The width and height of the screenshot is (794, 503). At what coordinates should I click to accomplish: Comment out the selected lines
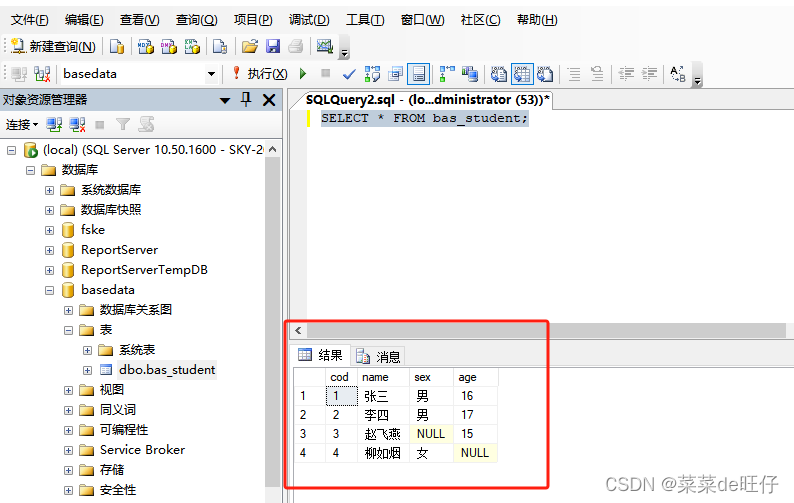(x=574, y=74)
